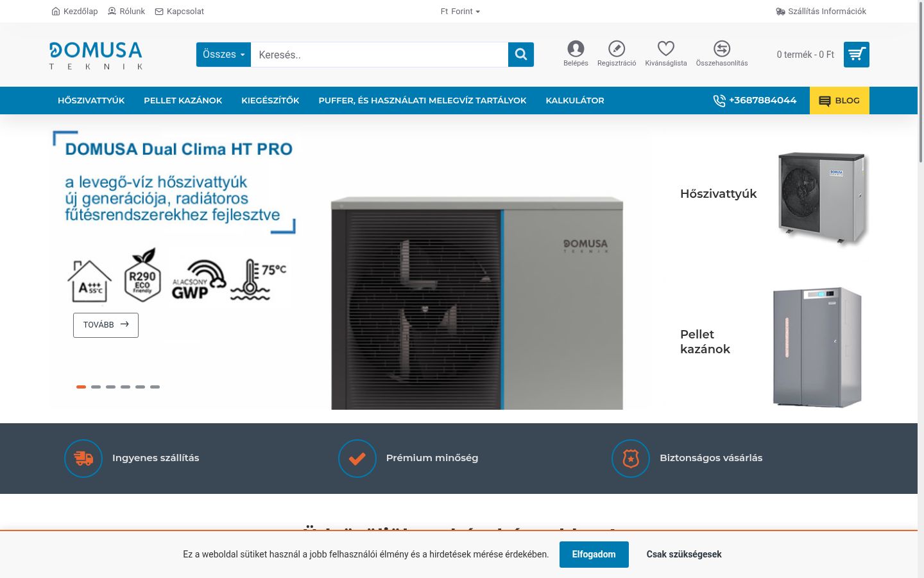The image size is (924, 578).
Task: Open the PELLET KAZÁNOK menu
Action: (183, 100)
